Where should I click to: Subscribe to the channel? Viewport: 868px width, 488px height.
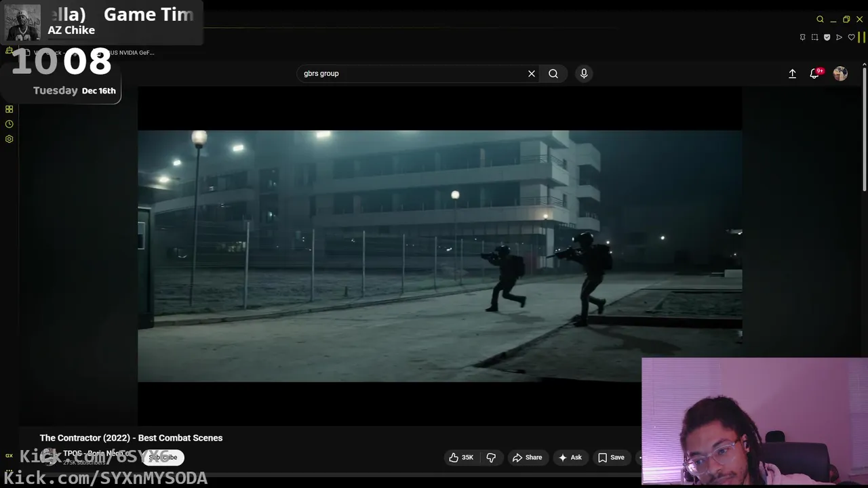coord(163,457)
